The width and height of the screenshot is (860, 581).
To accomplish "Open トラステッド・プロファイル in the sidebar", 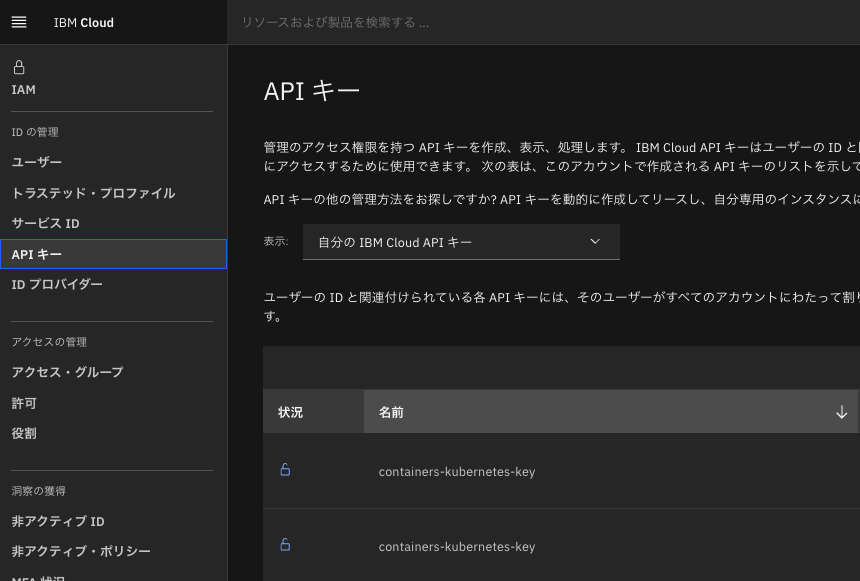I will (x=93, y=193).
